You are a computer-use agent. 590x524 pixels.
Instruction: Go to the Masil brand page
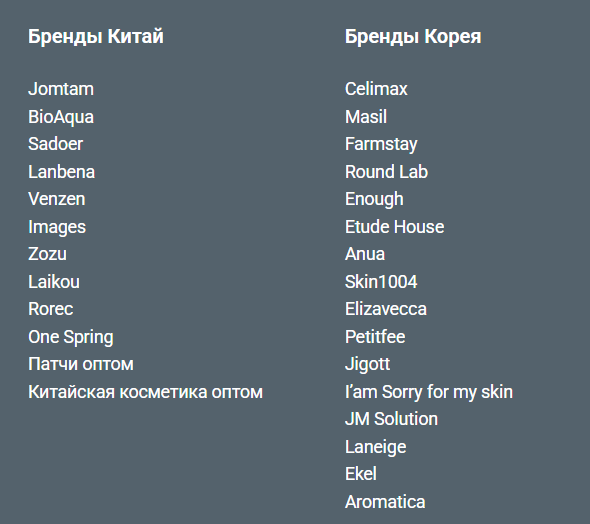[366, 117]
